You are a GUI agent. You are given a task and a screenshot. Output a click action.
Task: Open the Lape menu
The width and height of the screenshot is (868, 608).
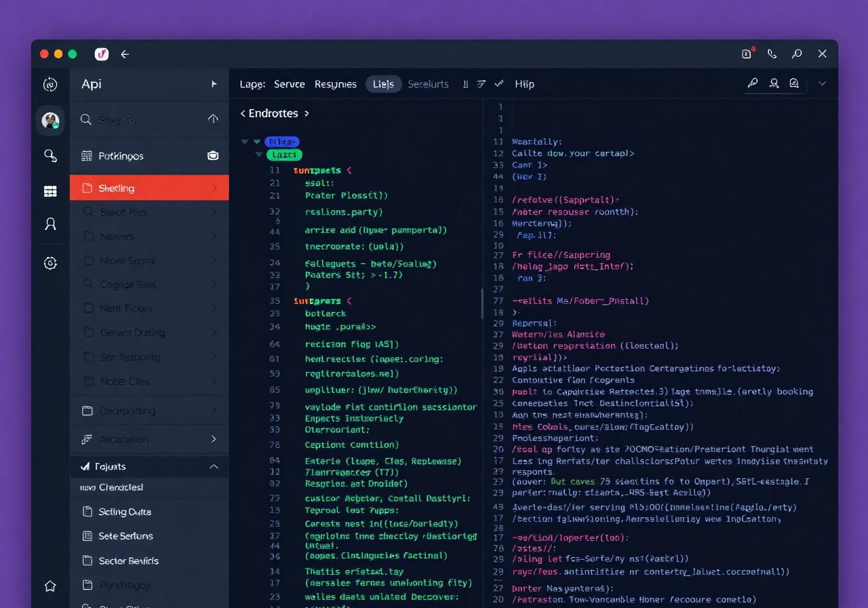click(252, 84)
